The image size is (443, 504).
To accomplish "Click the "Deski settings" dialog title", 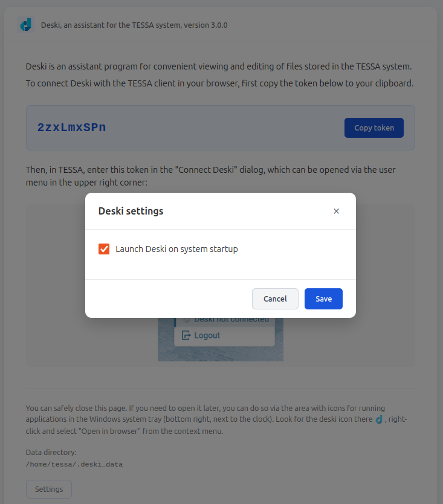I will (x=131, y=211).
